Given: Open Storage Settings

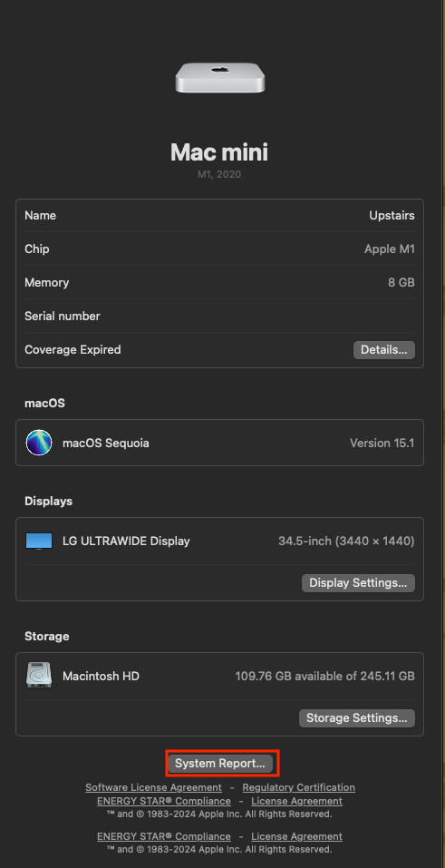Looking at the screenshot, I should [x=357, y=718].
